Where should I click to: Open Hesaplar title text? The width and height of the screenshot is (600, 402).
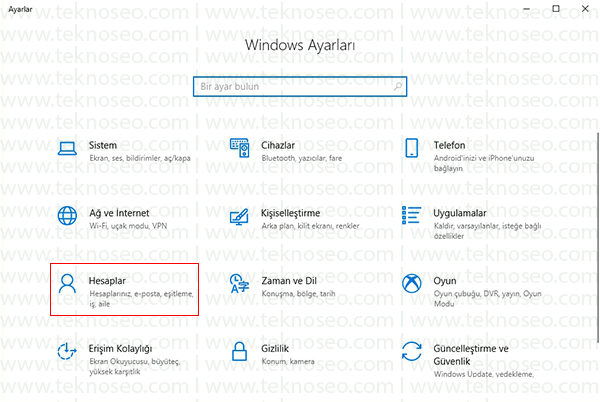pos(107,281)
